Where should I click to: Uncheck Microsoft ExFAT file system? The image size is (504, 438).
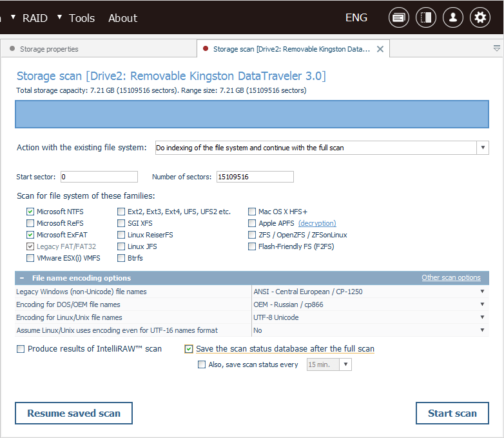pyautogui.click(x=30, y=235)
